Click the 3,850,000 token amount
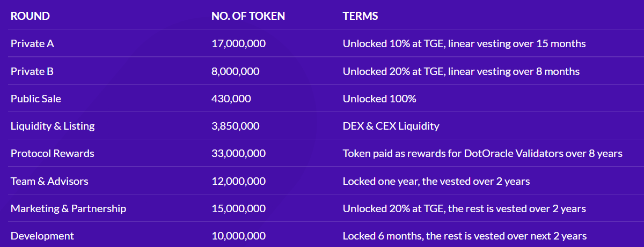This screenshot has width=644, height=247. [x=236, y=126]
